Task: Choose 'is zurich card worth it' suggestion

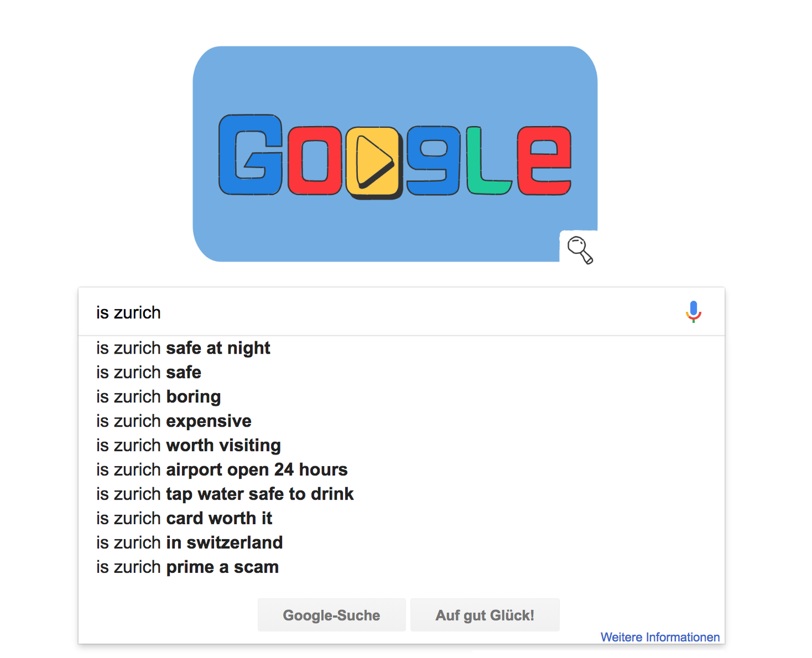Action: 184,518
